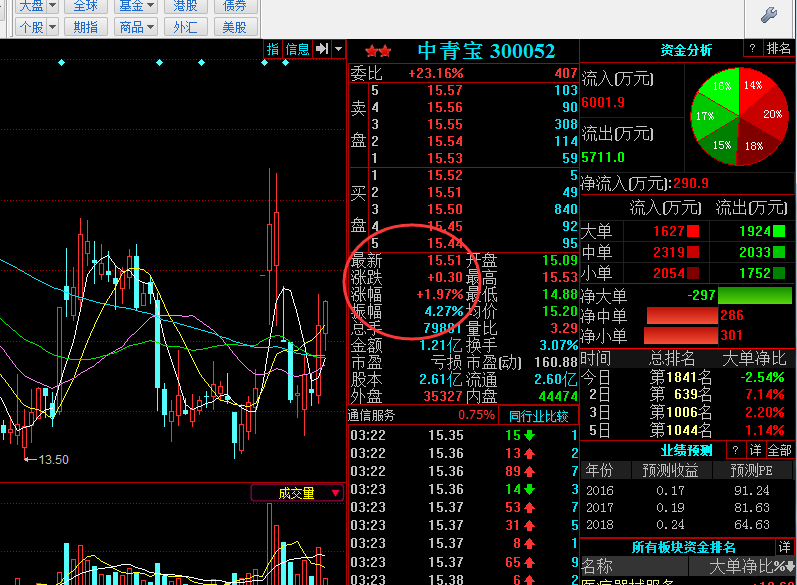Expand the 商品 dropdown arrow
Screen dimensions: 797x585
coord(150,26)
